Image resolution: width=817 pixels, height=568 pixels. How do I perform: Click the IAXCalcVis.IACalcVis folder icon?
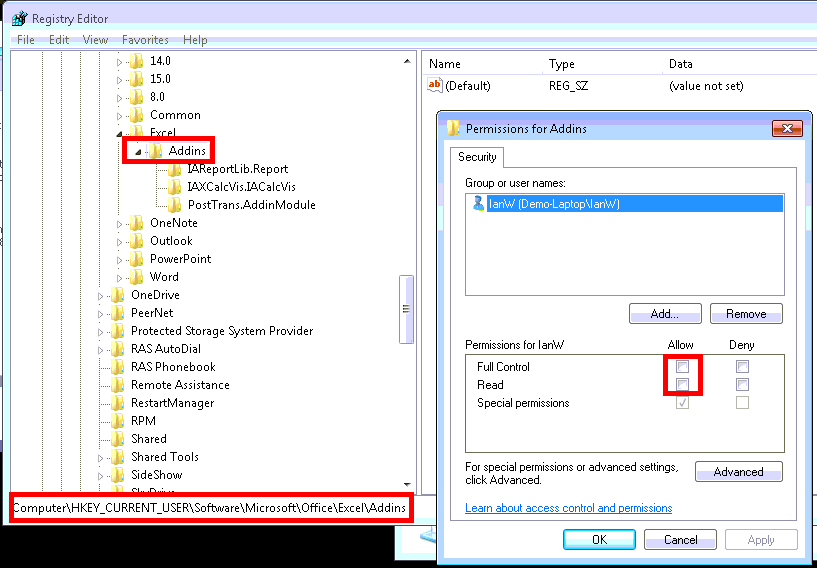(175, 187)
